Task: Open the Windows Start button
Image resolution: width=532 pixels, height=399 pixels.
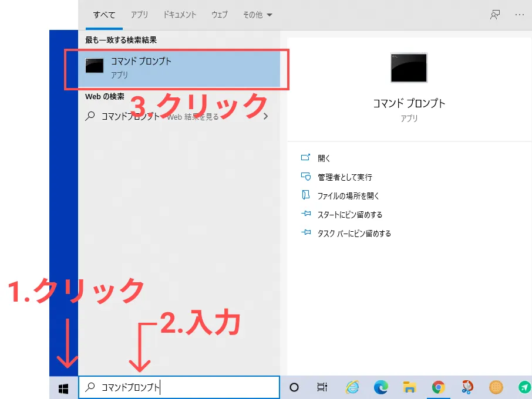Action: tap(63, 388)
